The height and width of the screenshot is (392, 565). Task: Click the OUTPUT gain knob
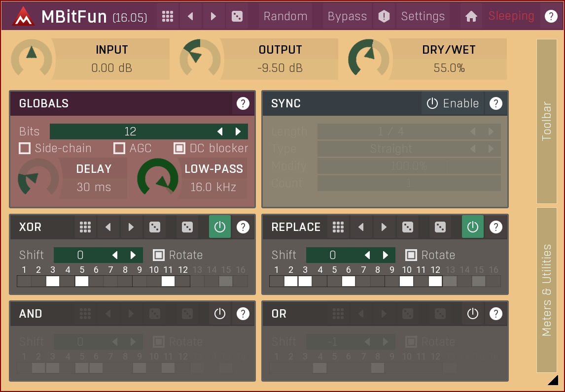[200, 59]
